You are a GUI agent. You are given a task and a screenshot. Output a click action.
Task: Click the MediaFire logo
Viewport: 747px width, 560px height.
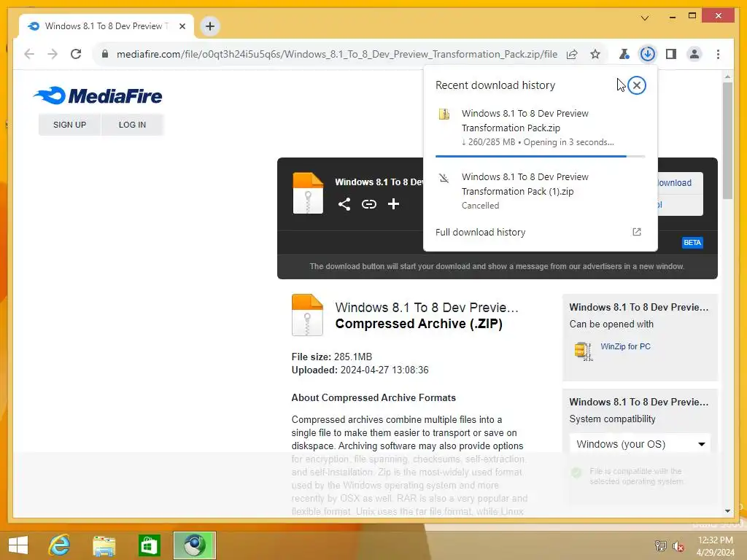[x=98, y=96]
